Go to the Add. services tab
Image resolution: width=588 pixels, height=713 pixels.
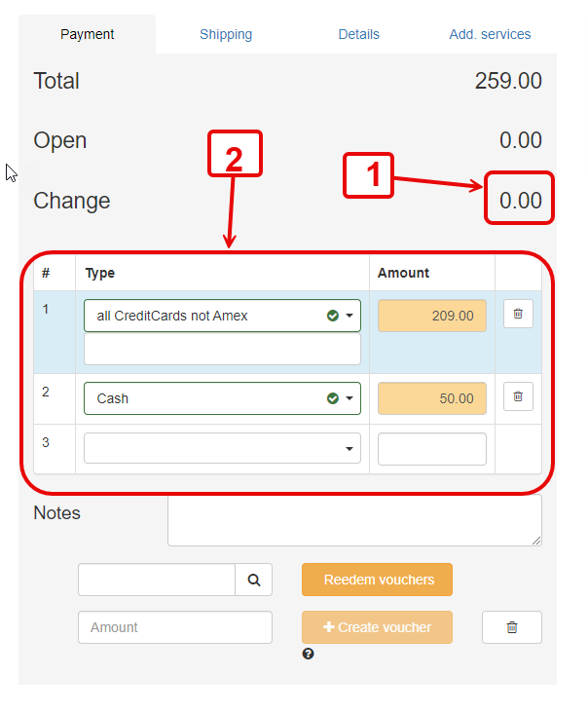(x=490, y=34)
